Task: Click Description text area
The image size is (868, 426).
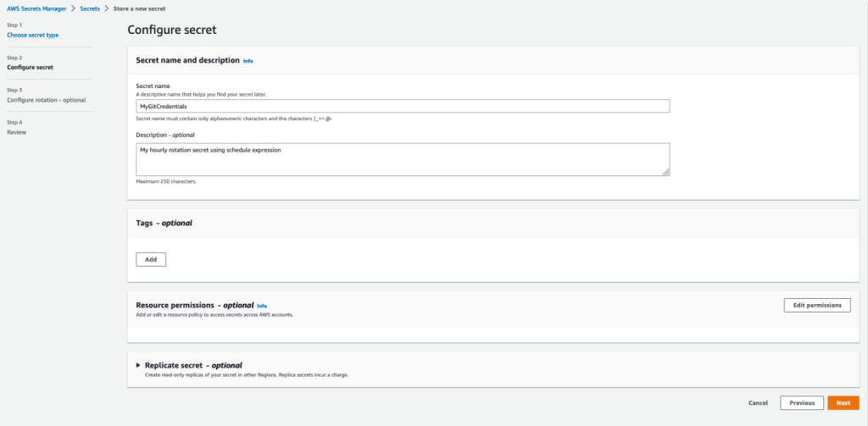Action: tap(403, 159)
